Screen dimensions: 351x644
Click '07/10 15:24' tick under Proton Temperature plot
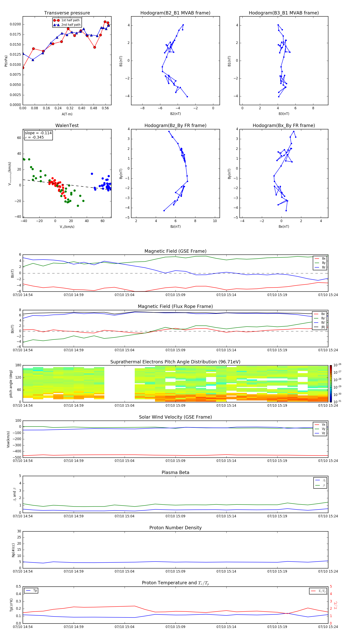[328, 627]
